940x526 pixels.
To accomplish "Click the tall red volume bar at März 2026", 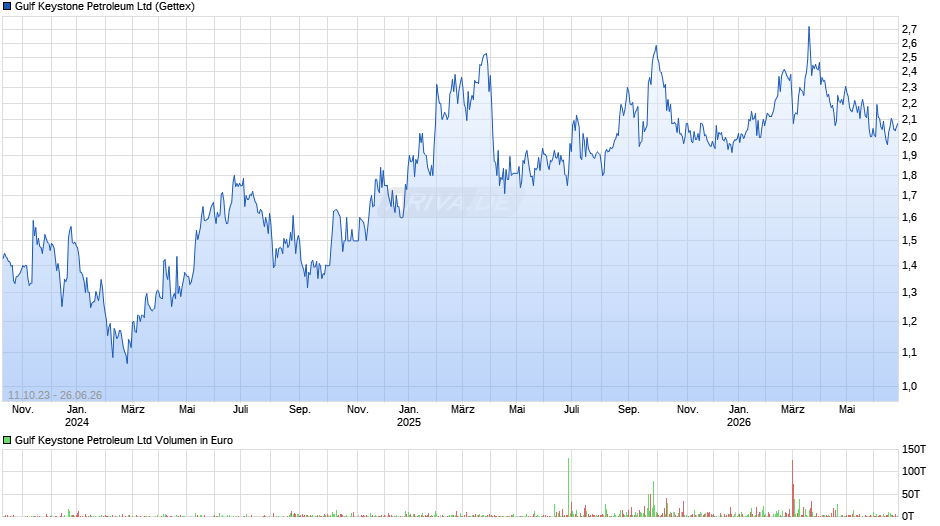I will [x=793, y=488].
